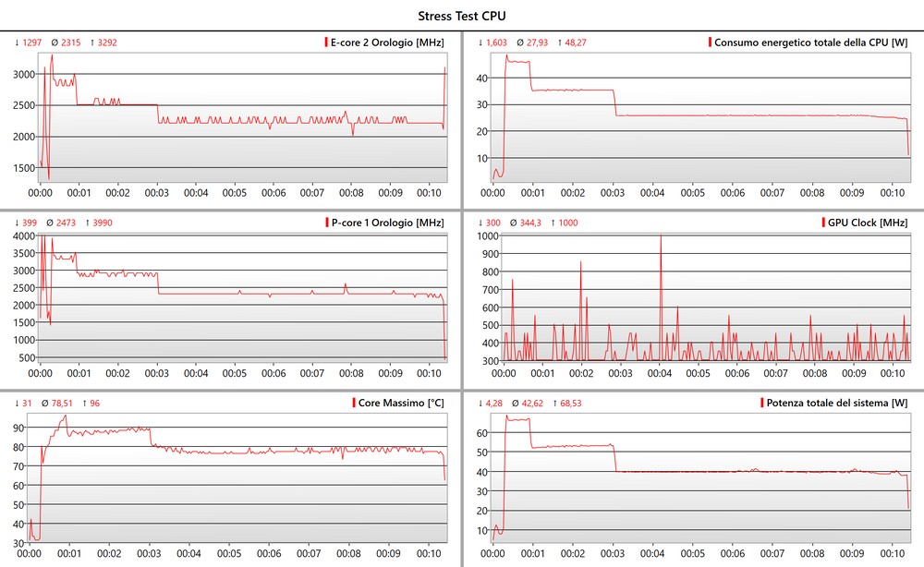Screen dimensions: 924x567
Task: Click the 00:03 tick on the CPU power chart axis
Action: click(614, 193)
